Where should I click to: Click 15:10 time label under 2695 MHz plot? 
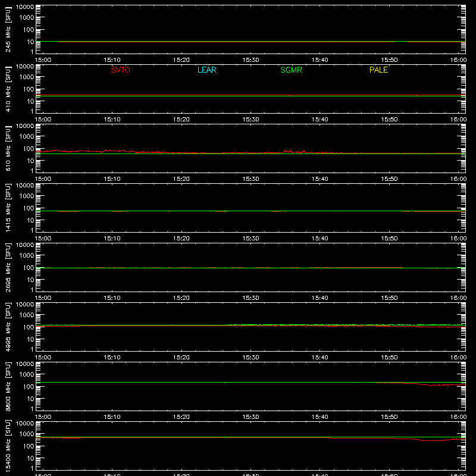click(112, 298)
